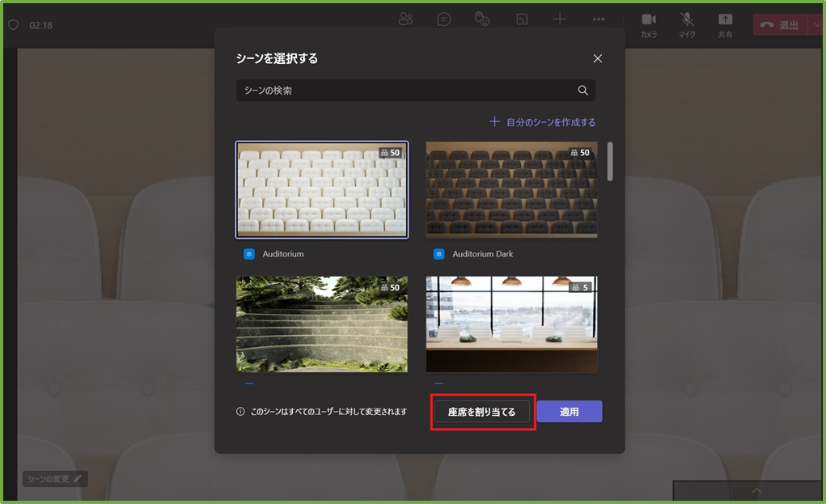The height and width of the screenshot is (504, 826).
Task: Apply the scene with 適用 button
Action: 570,412
